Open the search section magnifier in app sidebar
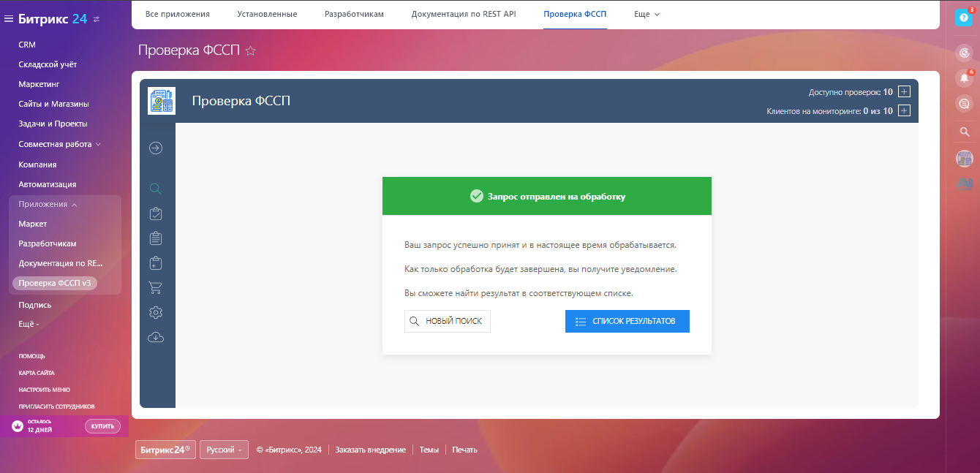 click(155, 189)
